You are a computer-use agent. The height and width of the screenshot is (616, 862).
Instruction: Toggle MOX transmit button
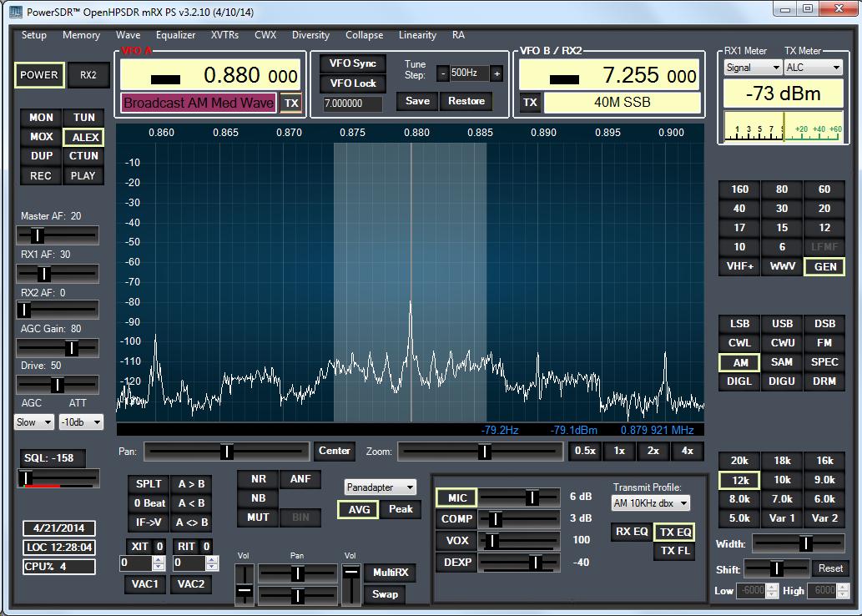click(x=41, y=136)
